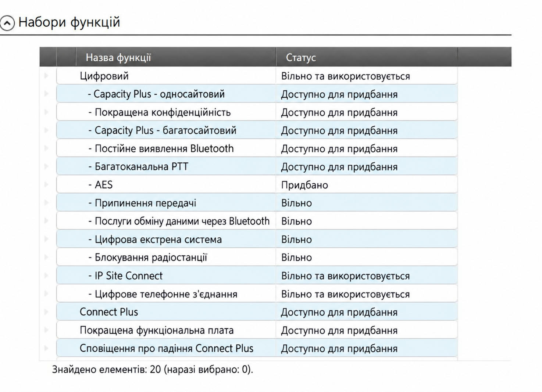Viewport: 542px width, 392px height.
Task: Select Цифрове телефонне з'єднання feature name
Action: (163, 294)
